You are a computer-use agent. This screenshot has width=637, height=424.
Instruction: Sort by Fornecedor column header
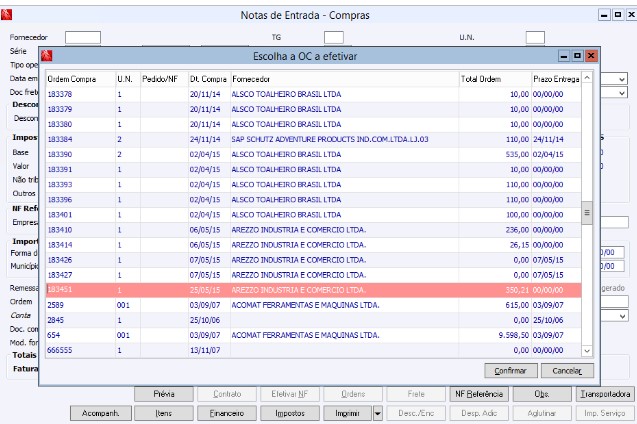[344, 79]
